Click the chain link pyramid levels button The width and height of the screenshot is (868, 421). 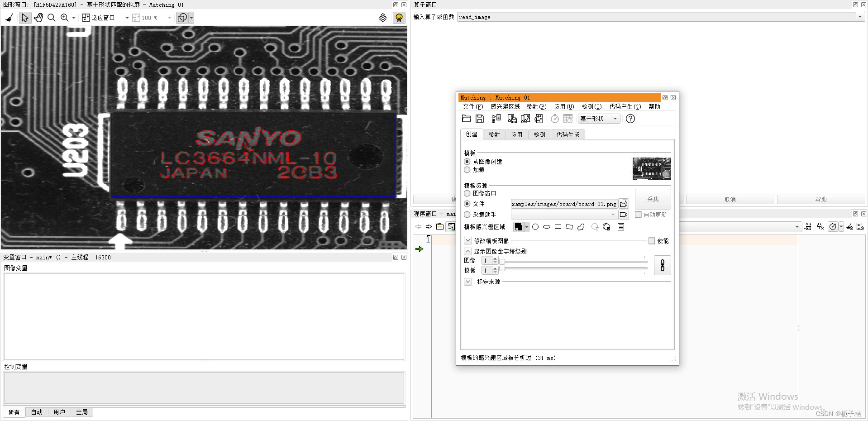pos(663,265)
